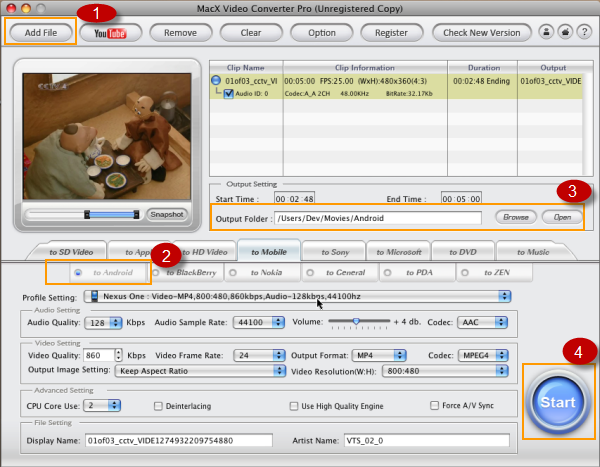Open the Option settings button
600x467 pixels.
[x=322, y=33]
